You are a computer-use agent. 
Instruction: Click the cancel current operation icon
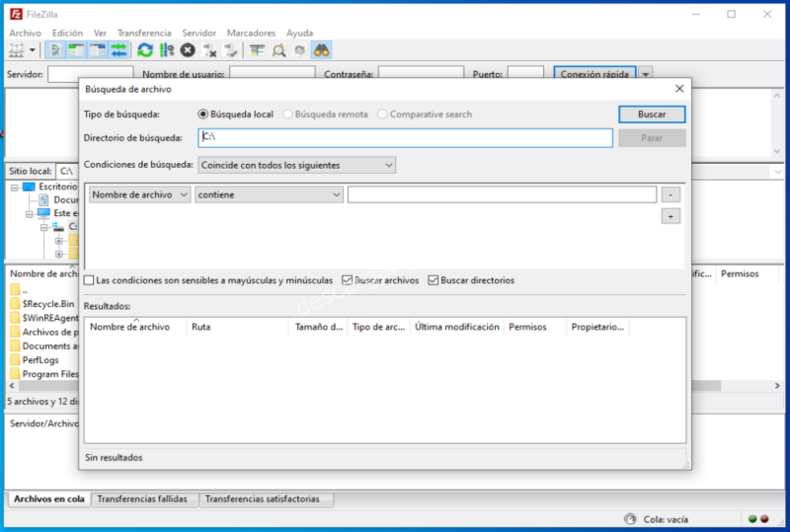click(188, 50)
